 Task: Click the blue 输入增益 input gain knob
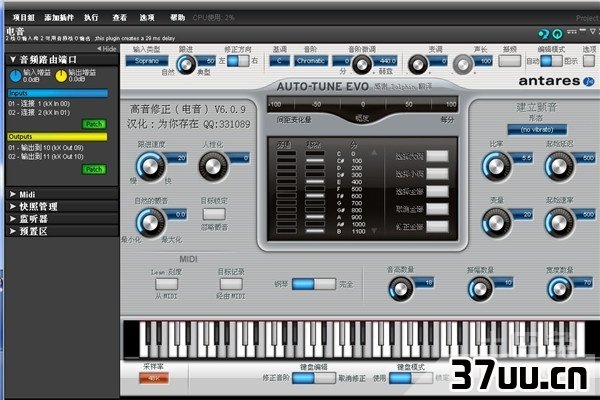15,76
